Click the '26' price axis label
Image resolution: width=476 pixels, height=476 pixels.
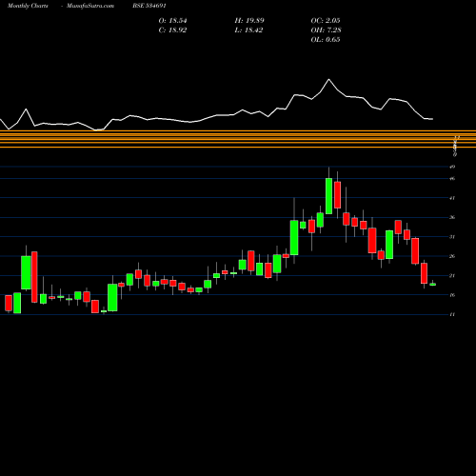point(452,256)
